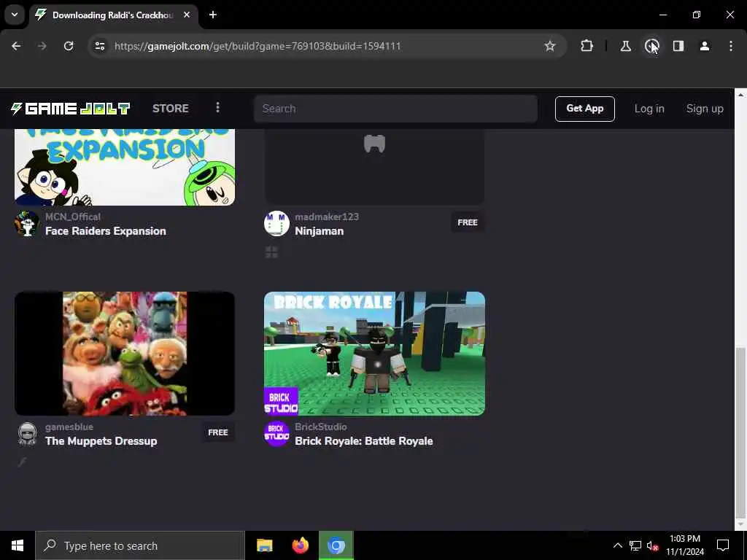Open the Chrome profile icon
The image size is (747, 560).
(x=705, y=46)
